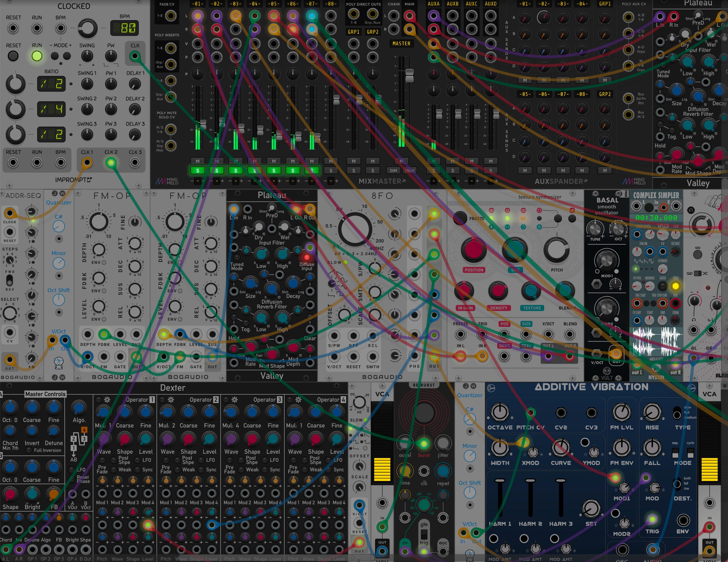
Task: Step CLOCKED MODE down with minus button
Action: (x=55, y=56)
